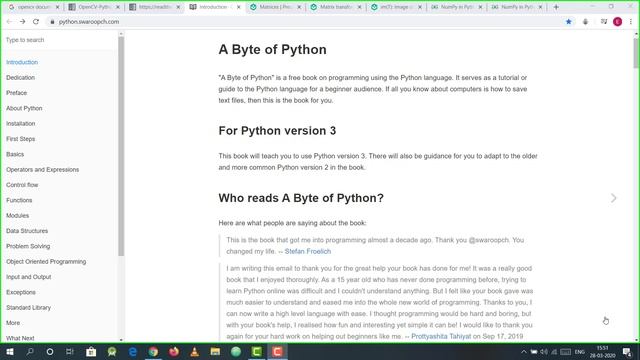Follow the Prottyashita Tahiyat link
This screenshot has width=640, height=360.
[x=441, y=336]
